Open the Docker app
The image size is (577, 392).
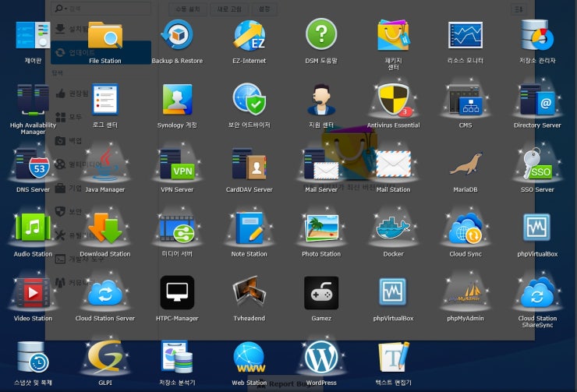click(394, 228)
